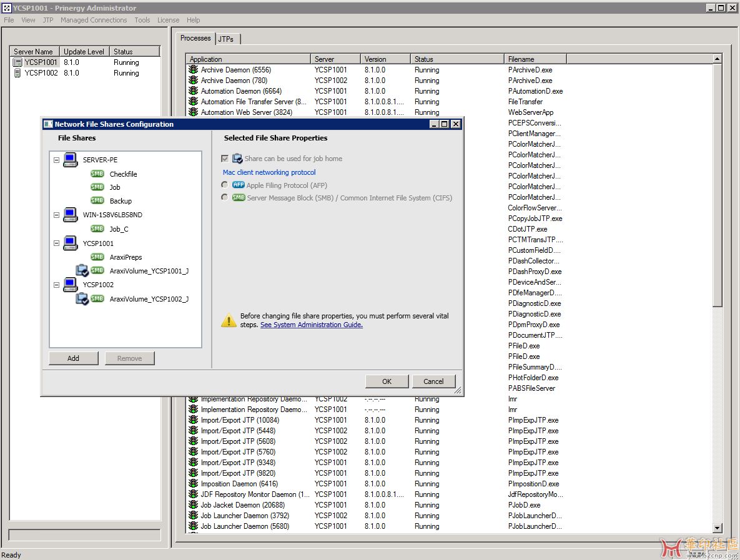
Task: Collapse the SERVER-PE tree node
Action: (56, 160)
